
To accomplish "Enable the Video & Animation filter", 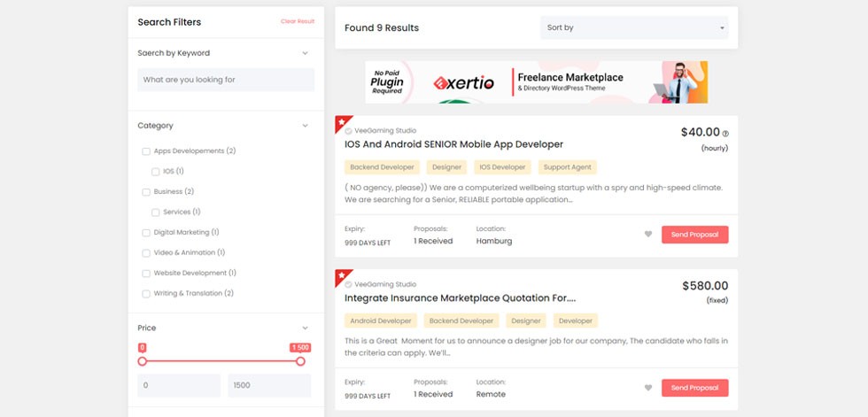I will tap(146, 253).
